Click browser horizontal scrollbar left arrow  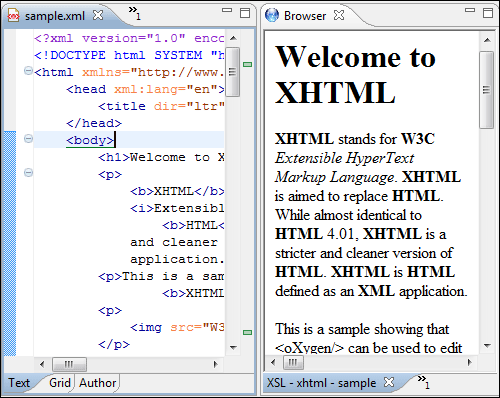click(x=273, y=362)
